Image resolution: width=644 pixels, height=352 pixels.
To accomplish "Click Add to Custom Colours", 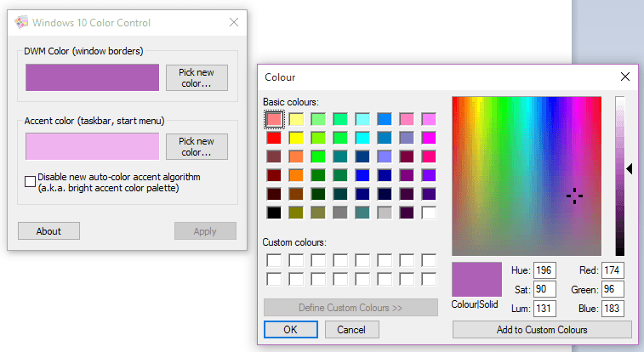I will click(542, 329).
